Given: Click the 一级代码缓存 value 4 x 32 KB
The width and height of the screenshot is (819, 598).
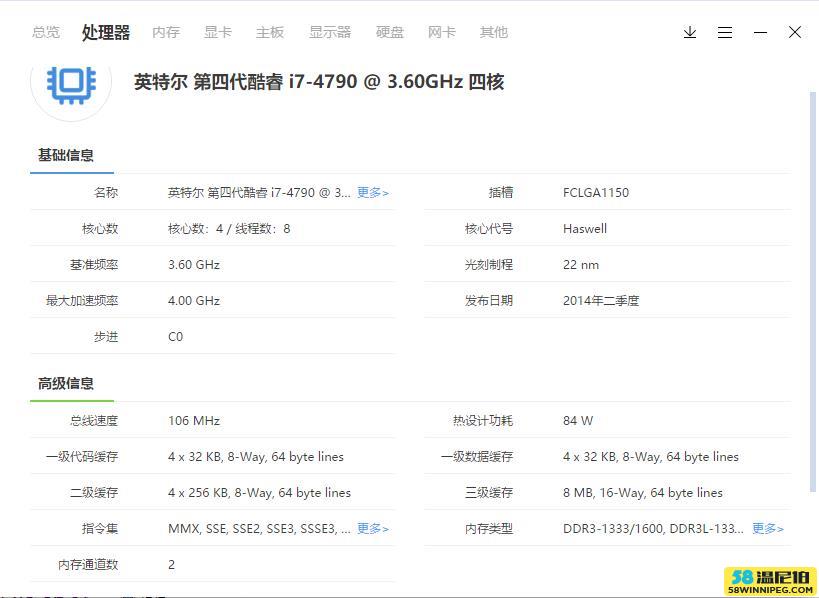Looking at the screenshot, I should tap(256, 457).
